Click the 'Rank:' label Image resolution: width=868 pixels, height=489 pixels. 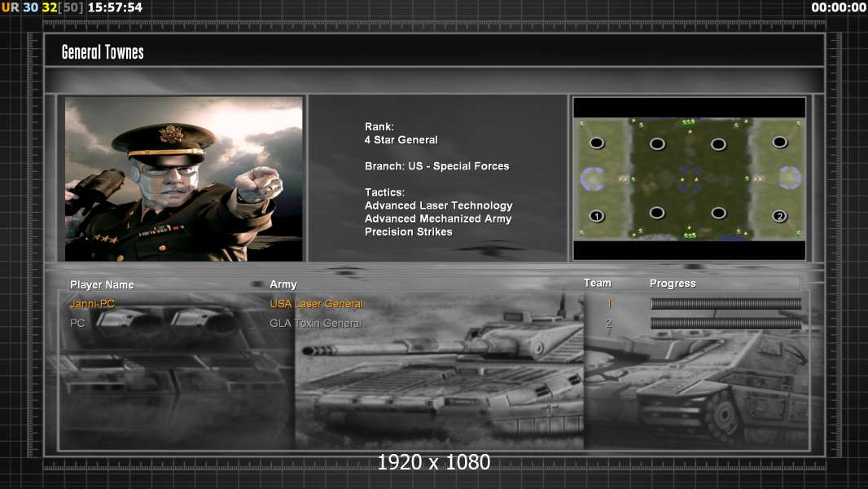[379, 127]
